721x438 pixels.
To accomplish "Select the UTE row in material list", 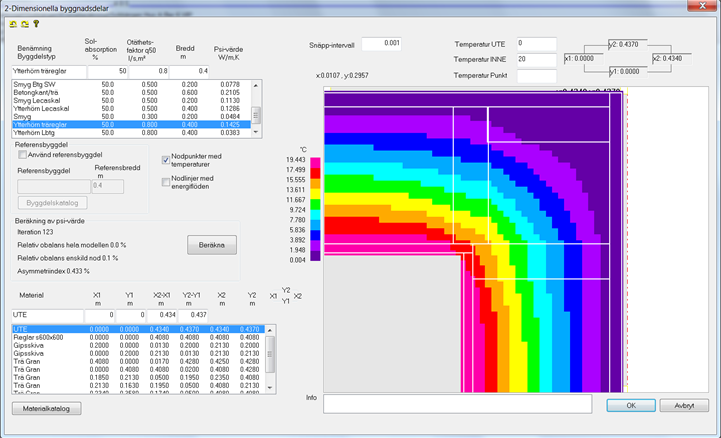I will point(138,329).
